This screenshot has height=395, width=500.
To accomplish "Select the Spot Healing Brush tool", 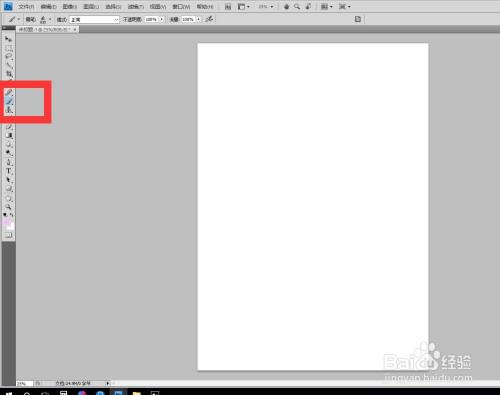I will (9, 93).
